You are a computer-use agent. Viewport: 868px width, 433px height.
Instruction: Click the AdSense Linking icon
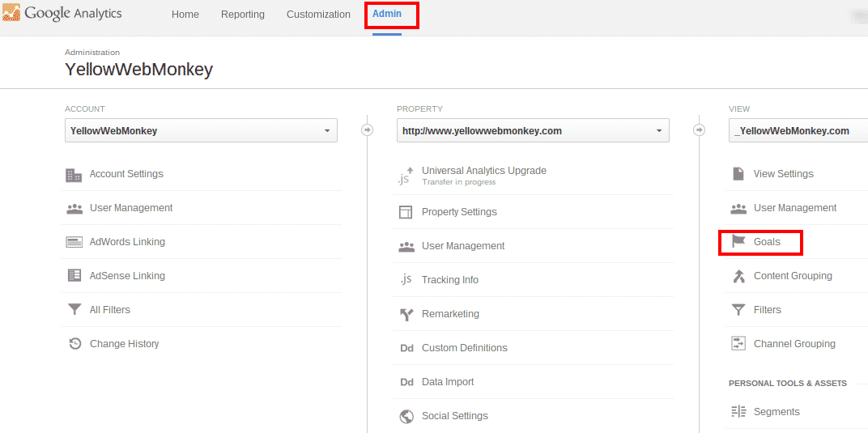(x=74, y=275)
